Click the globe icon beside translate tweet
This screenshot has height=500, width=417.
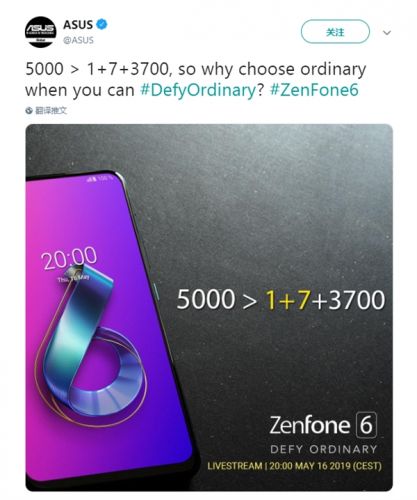(29, 111)
